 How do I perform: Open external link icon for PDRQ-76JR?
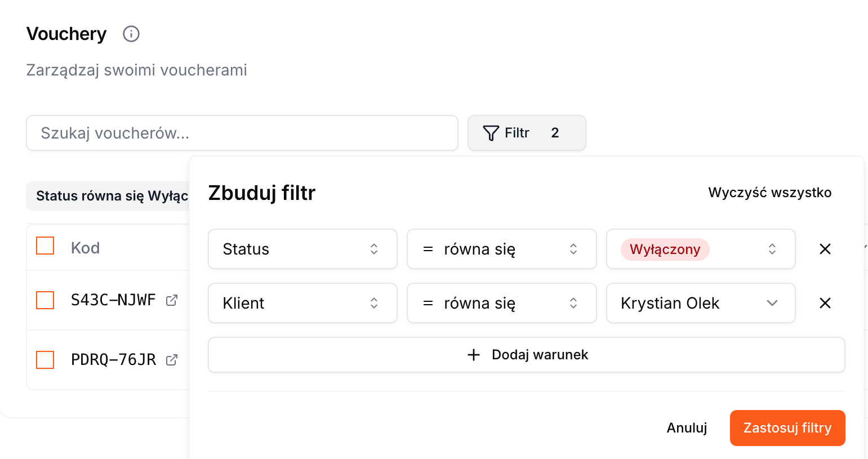click(172, 360)
